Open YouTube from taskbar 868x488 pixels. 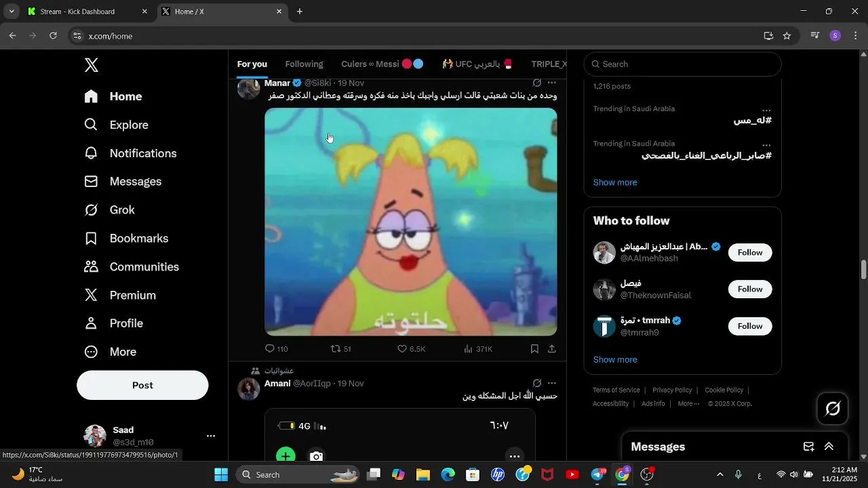tap(572, 474)
